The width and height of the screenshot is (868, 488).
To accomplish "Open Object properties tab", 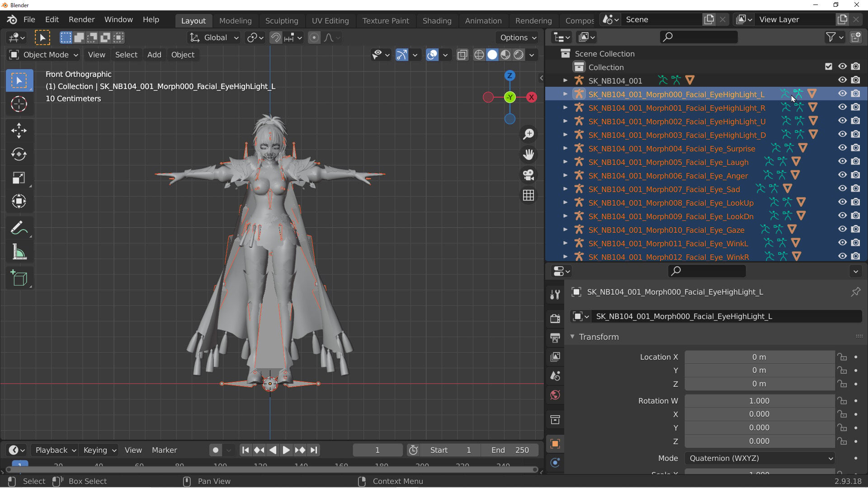I will (555, 444).
